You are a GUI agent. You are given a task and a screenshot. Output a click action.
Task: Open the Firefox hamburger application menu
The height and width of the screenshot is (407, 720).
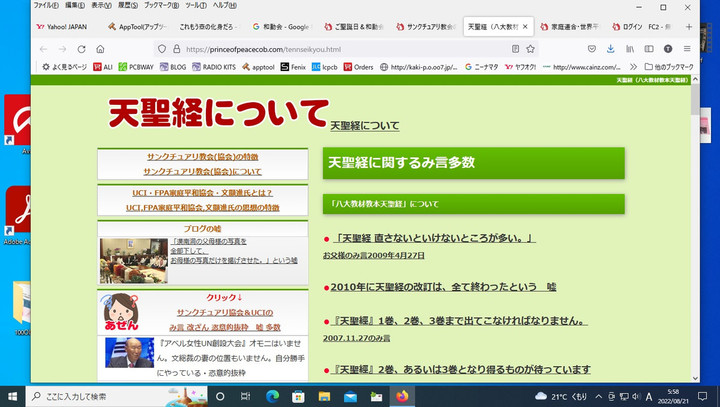point(688,48)
